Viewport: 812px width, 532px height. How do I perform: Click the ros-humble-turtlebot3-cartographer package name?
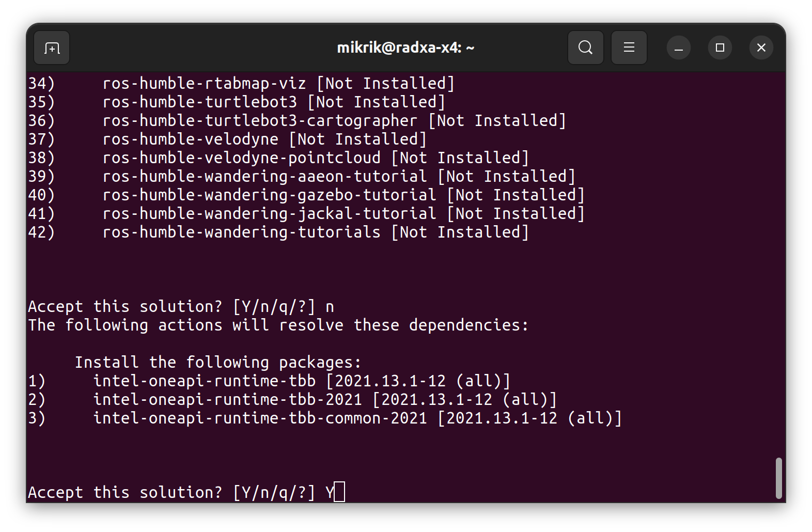[x=259, y=121]
